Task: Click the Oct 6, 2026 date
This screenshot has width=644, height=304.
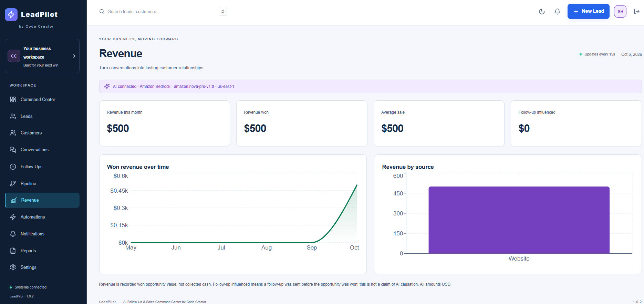Action: pyautogui.click(x=631, y=54)
